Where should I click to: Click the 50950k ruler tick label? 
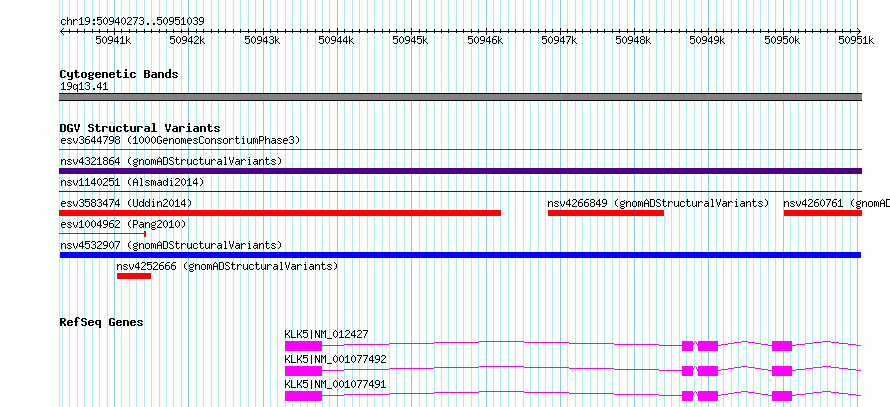[783, 40]
